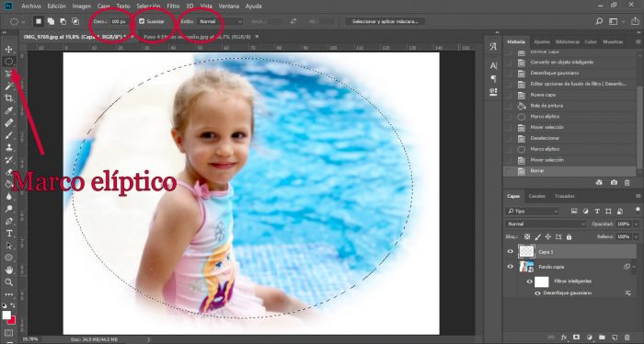Screen dimensions: 644x344
Task: Add a layer style fx icon
Action: (x=564, y=337)
